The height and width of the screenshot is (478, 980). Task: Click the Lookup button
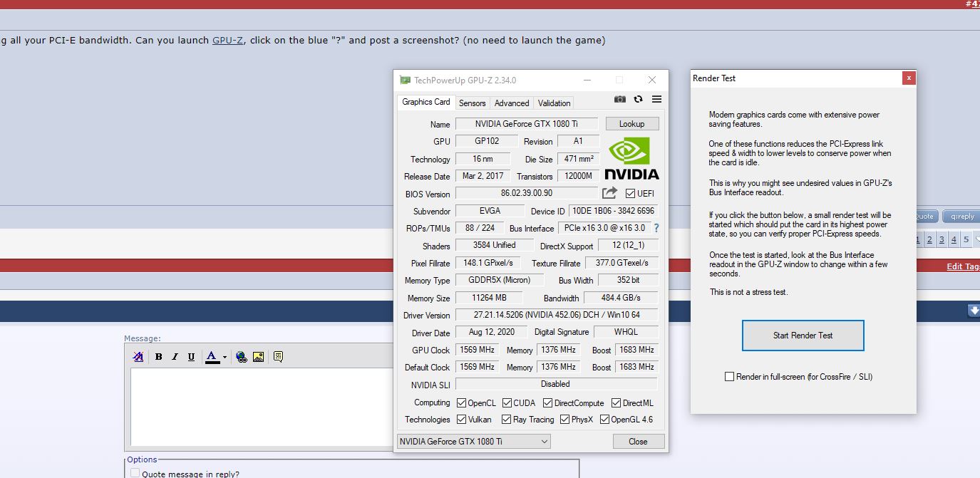pyautogui.click(x=632, y=124)
